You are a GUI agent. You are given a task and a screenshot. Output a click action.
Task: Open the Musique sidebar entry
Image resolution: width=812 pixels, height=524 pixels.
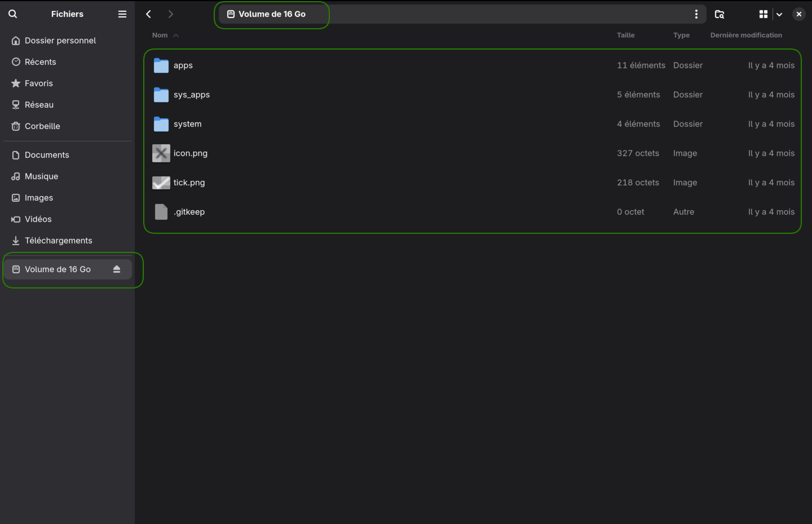click(41, 176)
